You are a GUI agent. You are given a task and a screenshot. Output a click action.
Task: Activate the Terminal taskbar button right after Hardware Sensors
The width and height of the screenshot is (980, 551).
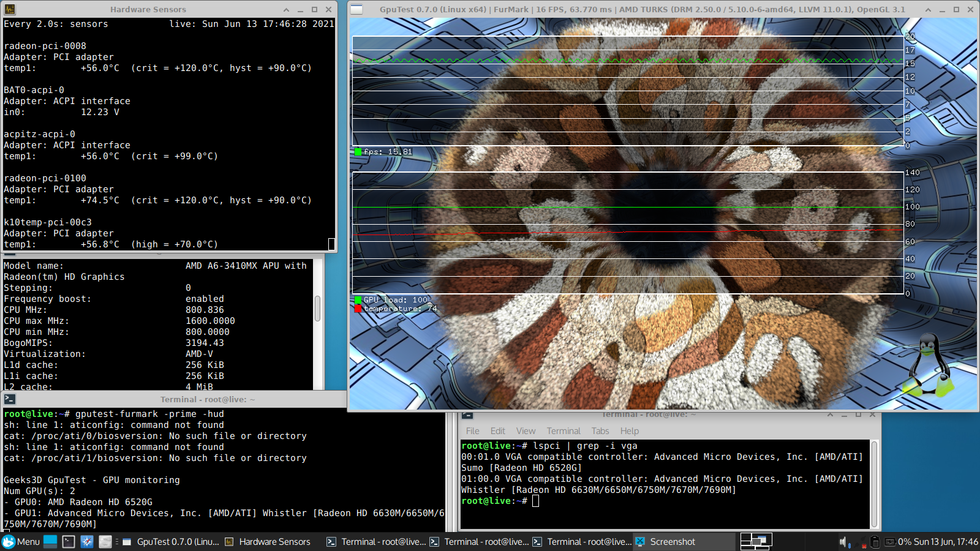tap(376, 542)
